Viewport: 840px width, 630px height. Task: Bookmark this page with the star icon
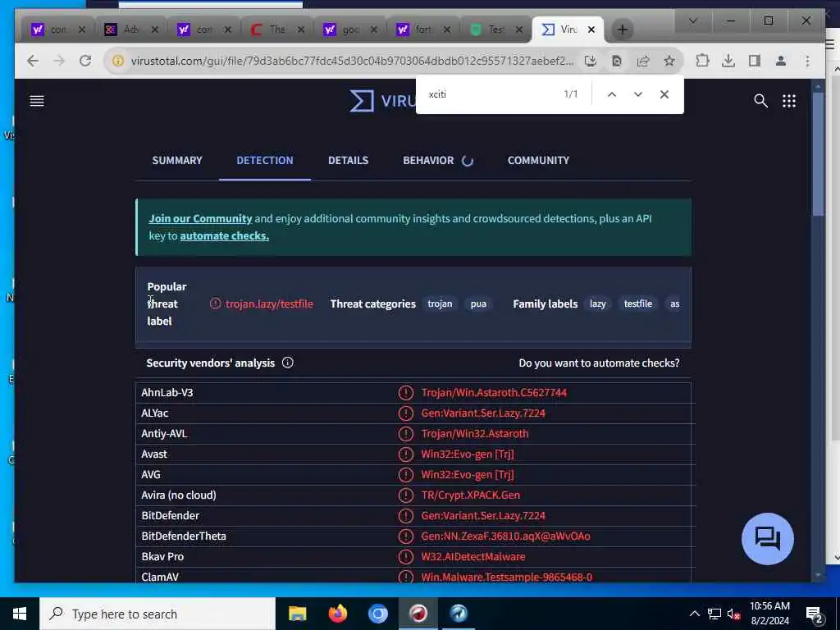(669, 61)
